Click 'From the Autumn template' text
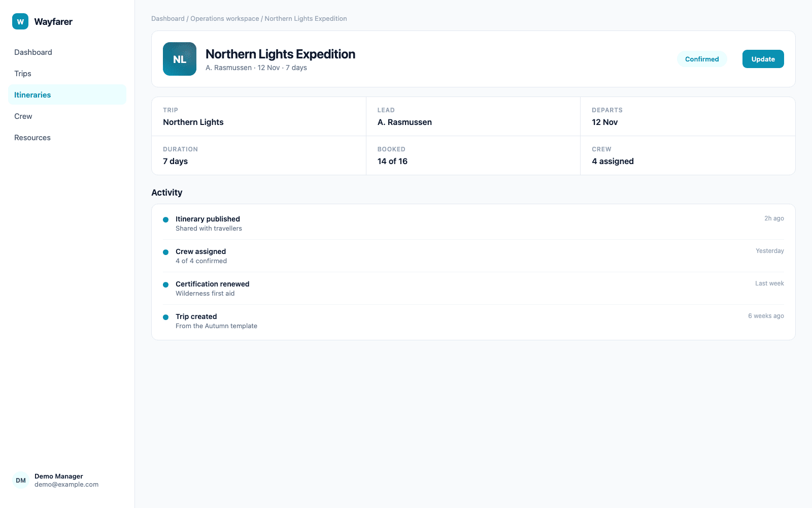The height and width of the screenshot is (508, 812). (x=216, y=326)
